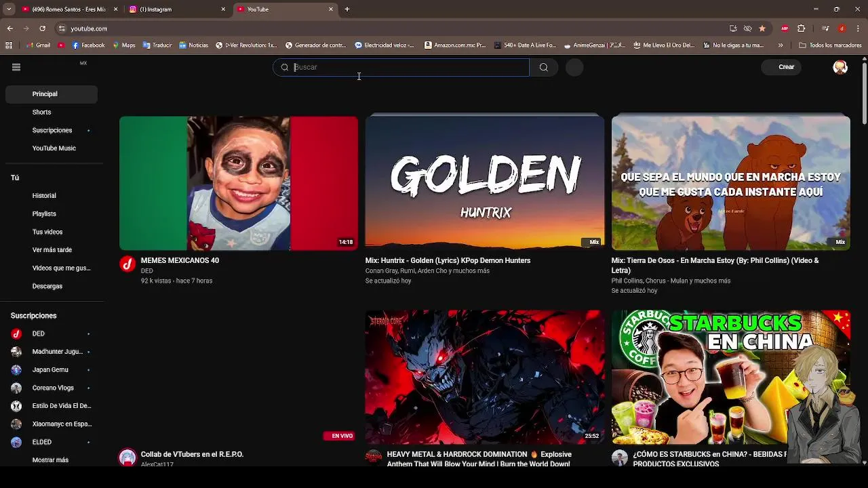The image size is (868, 488).
Task: Open the Traducir bookmark
Action: click(157, 45)
